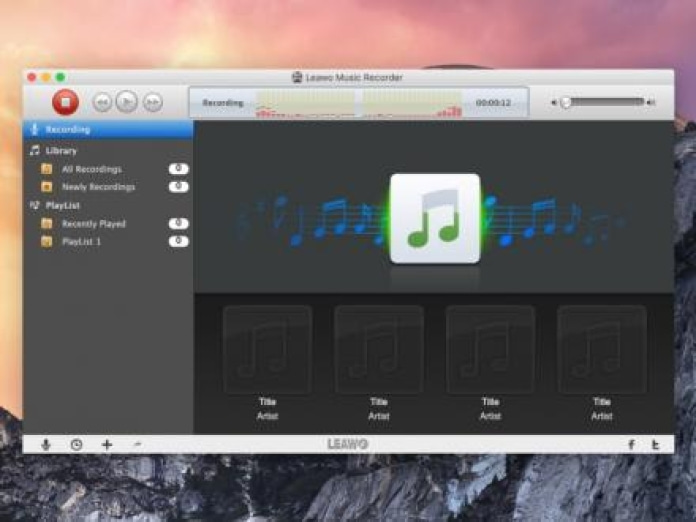Click the recording time 00:00:12 display
Image resolution: width=696 pixels, height=522 pixels.
click(493, 103)
